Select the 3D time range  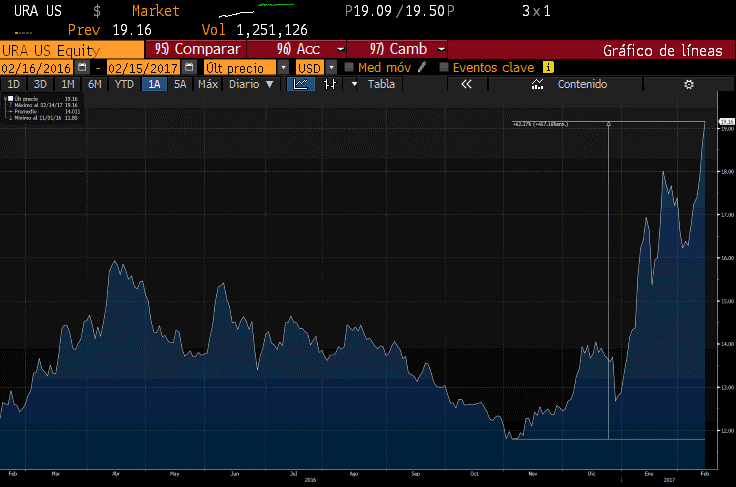pyautogui.click(x=40, y=84)
